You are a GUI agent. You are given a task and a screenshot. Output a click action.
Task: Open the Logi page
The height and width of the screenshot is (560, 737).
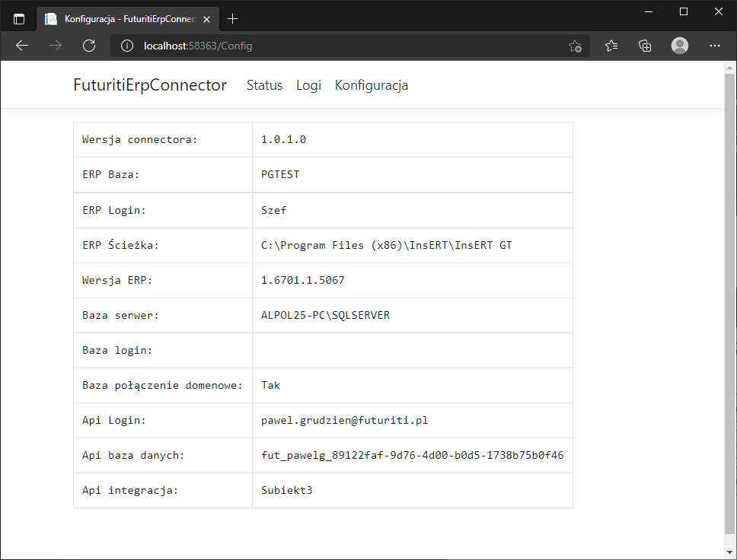[308, 85]
